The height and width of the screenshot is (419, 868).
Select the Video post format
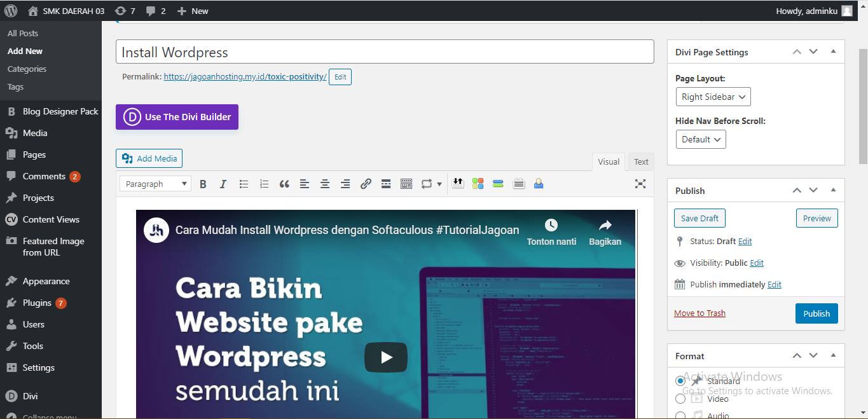tap(680, 399)
